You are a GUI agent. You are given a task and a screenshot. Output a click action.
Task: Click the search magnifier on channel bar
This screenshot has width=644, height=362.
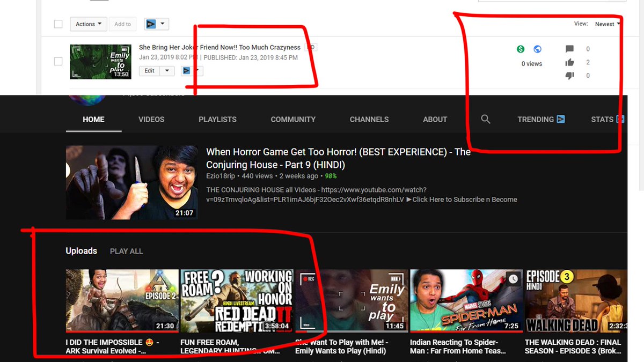(x=486, y=119)
